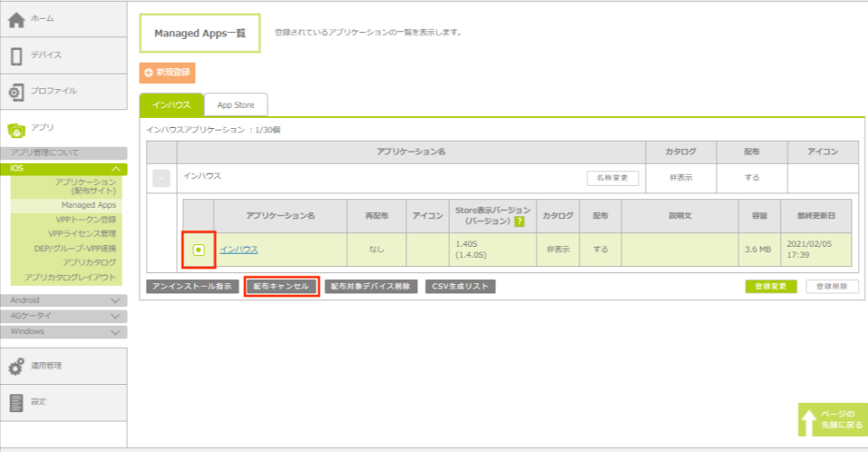
Task: Select the インハウス tab
Action: click(171, 105)
